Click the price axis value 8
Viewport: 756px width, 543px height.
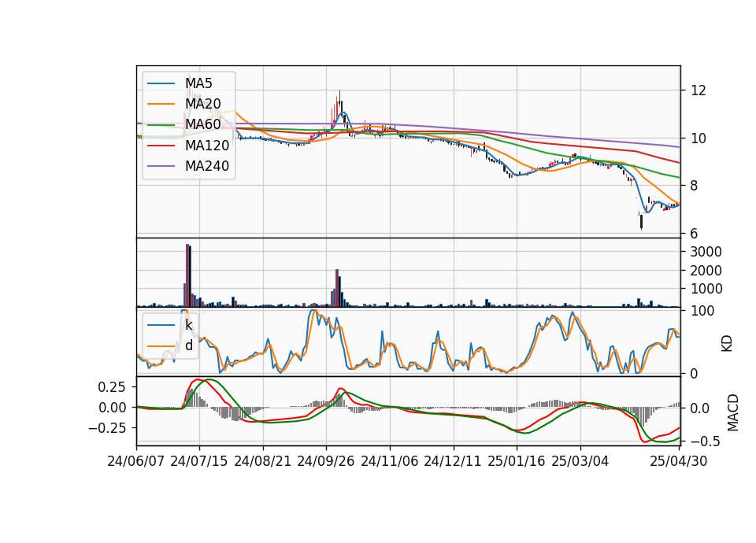pos(695,186)
